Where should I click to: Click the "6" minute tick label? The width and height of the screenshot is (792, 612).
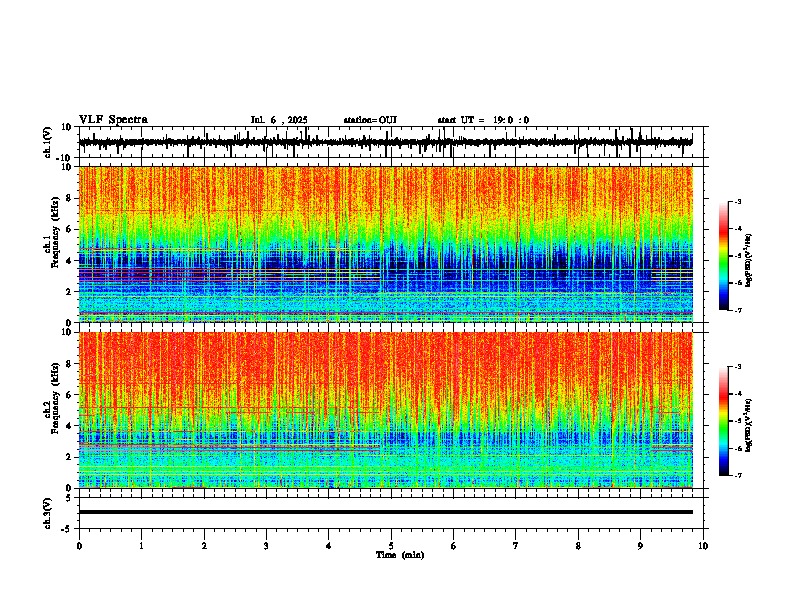(x=454, y=546)
